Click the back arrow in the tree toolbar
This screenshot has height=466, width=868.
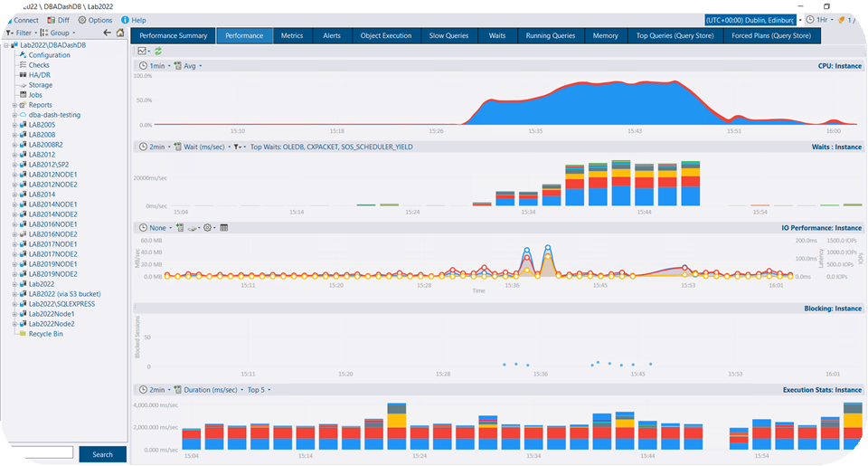(108, 33)
